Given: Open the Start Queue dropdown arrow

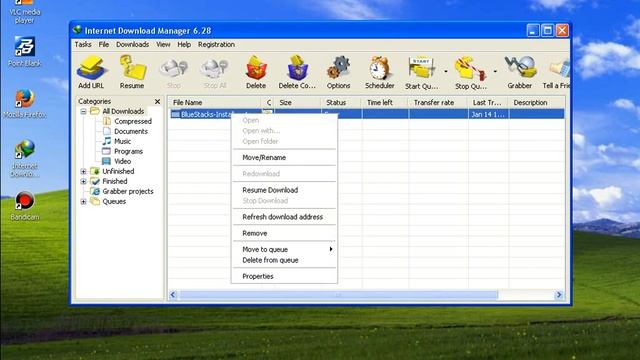Looking at the screenshot, I should [x=446, y=71].
